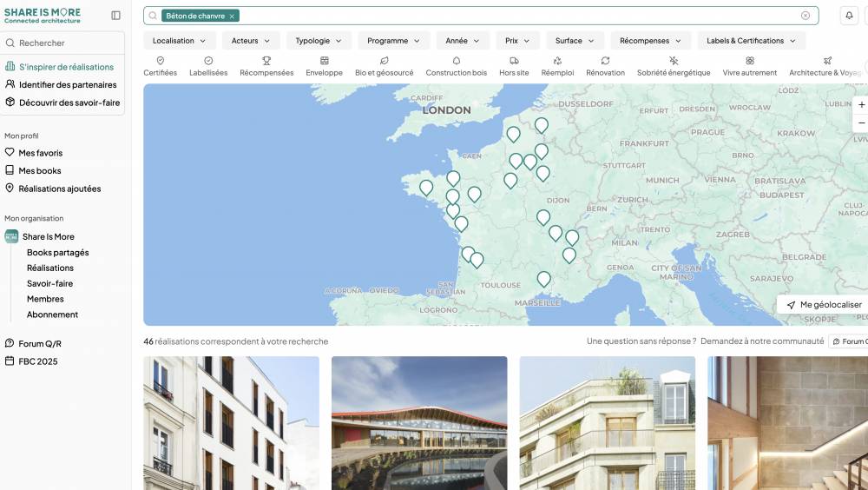Select the Share Is More organisation
Image resolution: width=868 pixels, height=490 pixels.
tap(40, 236)
